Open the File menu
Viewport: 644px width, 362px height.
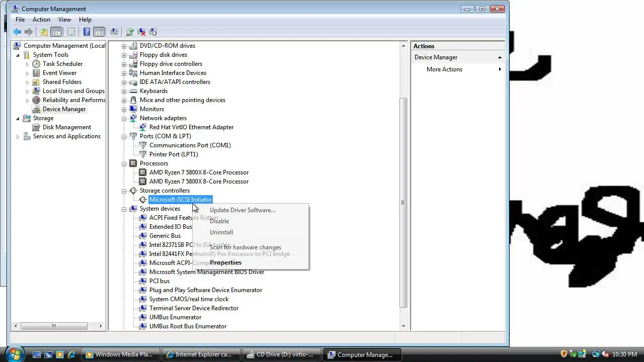pos(20,20)
